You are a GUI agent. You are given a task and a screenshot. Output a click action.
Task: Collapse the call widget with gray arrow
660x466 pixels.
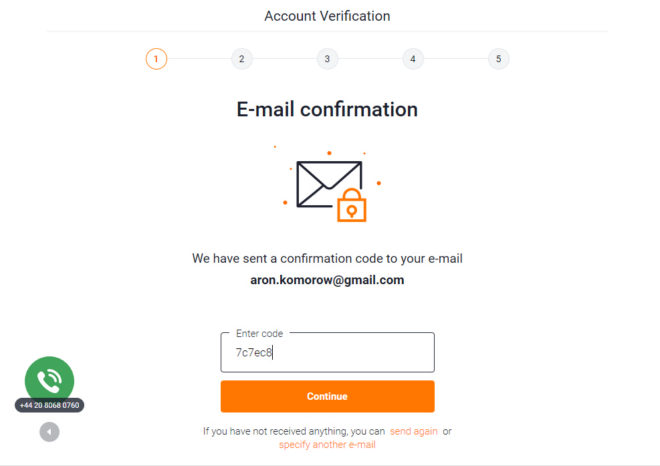pos(49,431)
